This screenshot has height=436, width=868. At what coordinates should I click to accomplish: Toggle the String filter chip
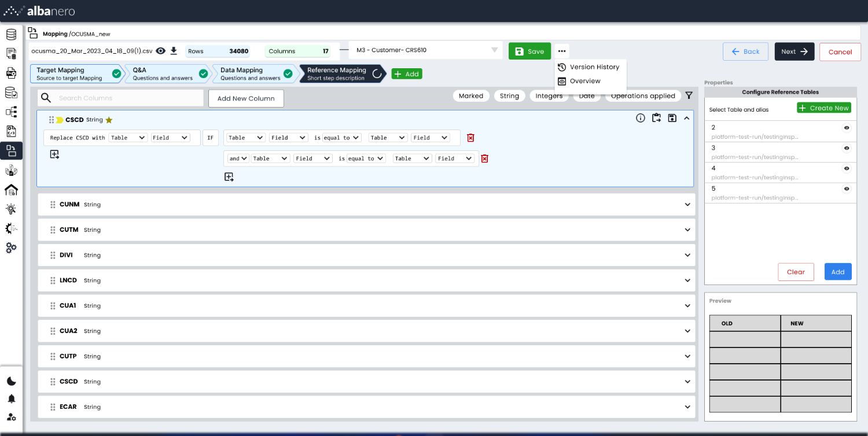point(509,96)
